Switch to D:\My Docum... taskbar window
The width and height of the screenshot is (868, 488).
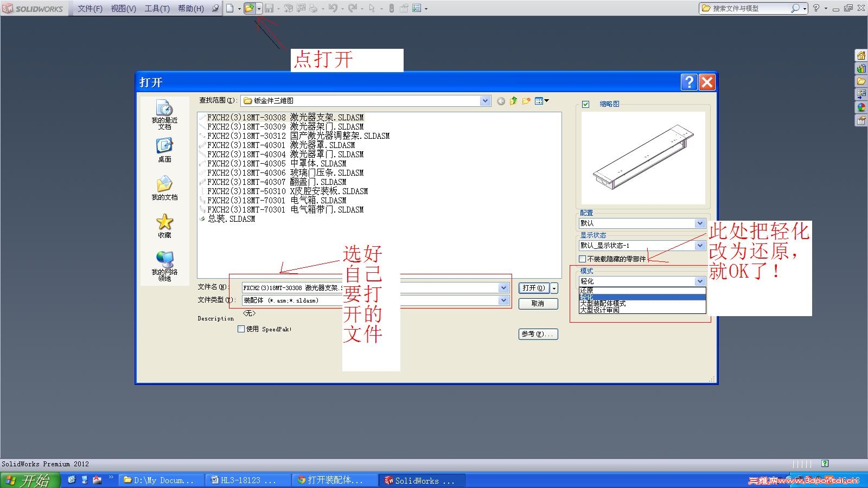tap(162, 480)
